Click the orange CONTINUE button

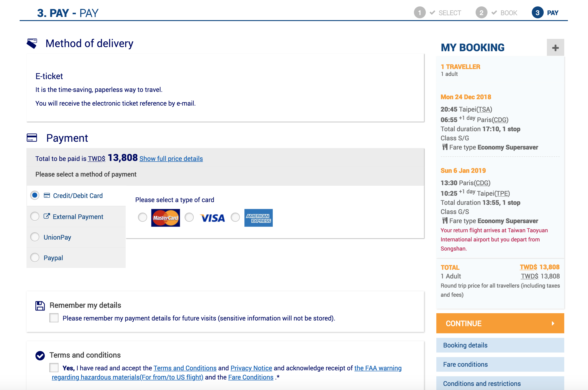[x=500, y=323]
